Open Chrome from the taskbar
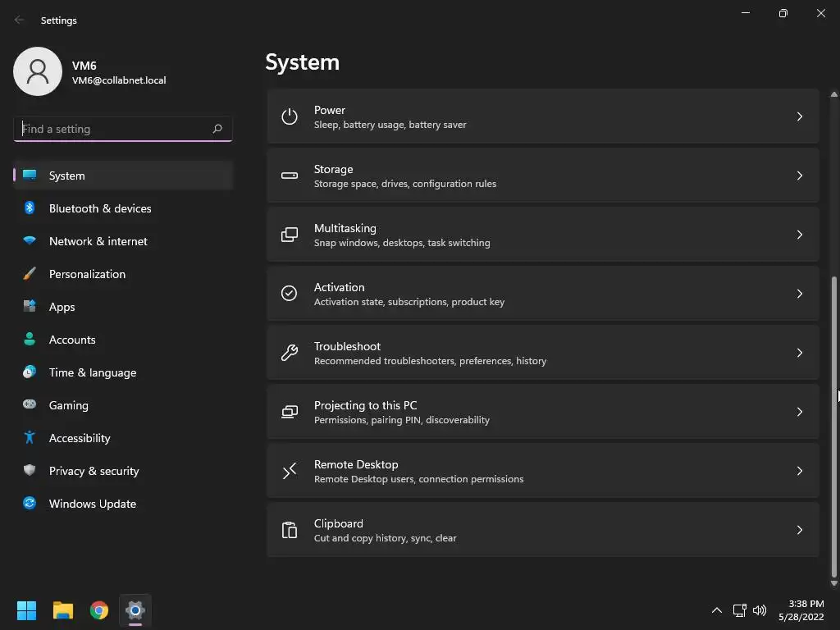Image resolution: width=840 pixels, height=630 pixels. [99, 610]
